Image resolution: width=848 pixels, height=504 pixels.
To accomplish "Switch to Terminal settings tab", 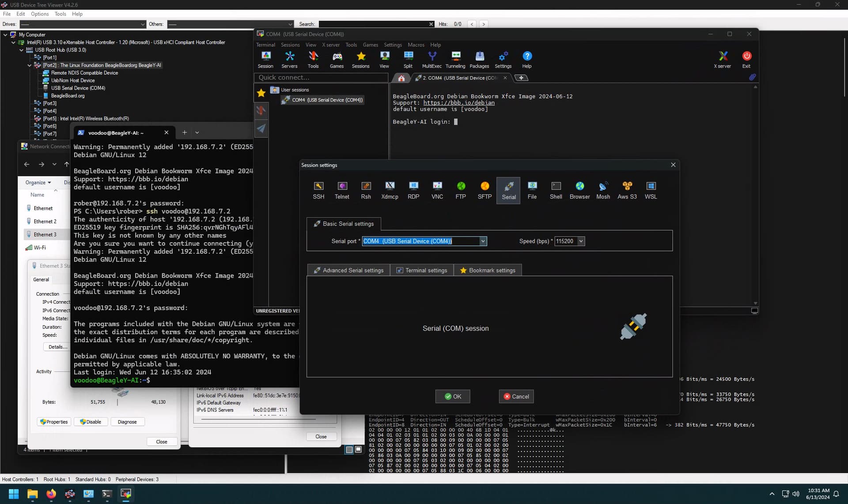I will (422, 270).
